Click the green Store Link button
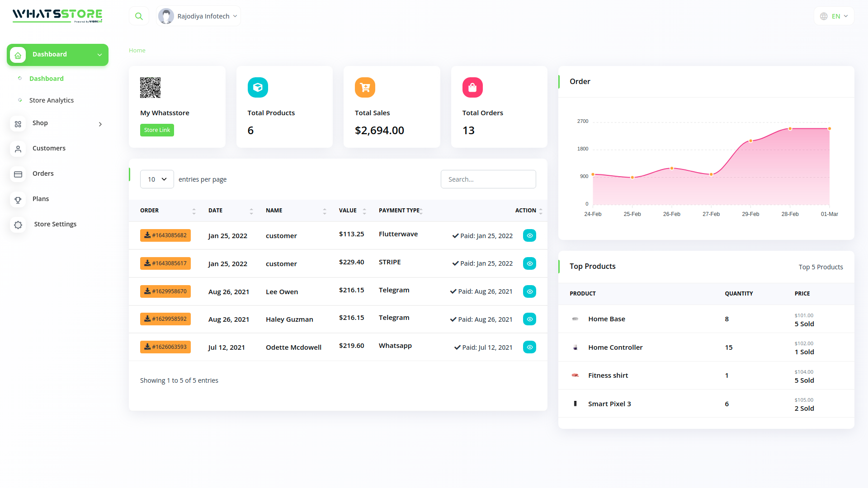868x488 pixels. click(157, 130)
